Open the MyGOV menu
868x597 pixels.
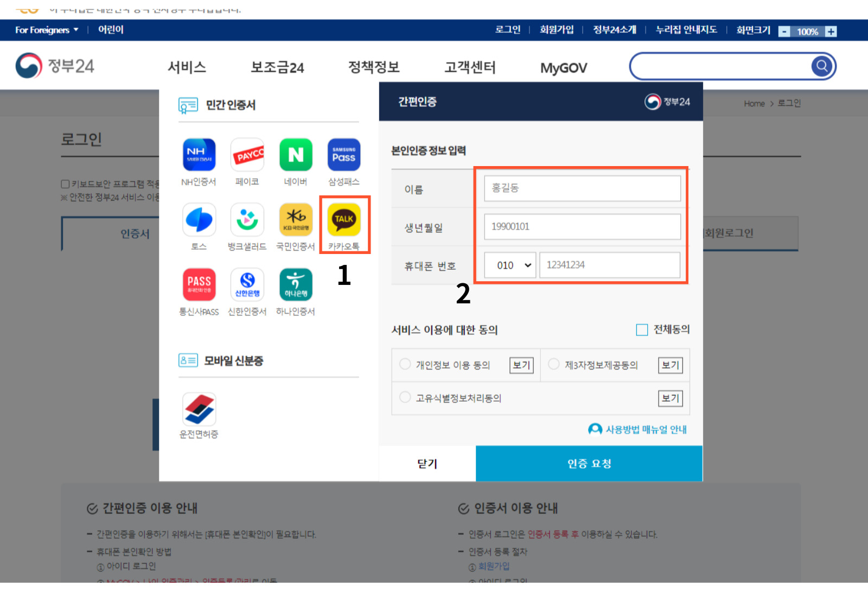coord(564,68)
